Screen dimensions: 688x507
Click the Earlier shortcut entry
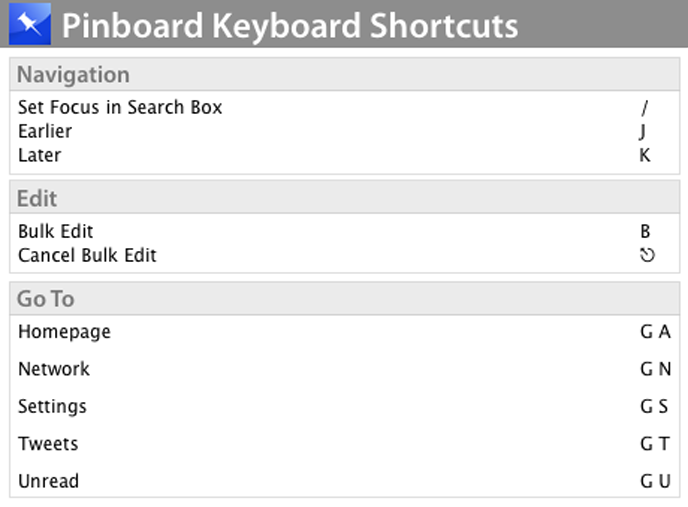pos(45,131)
